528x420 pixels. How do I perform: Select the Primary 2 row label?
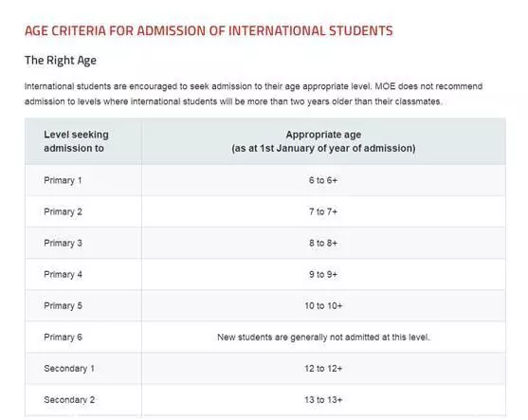[x=63, y=211]
